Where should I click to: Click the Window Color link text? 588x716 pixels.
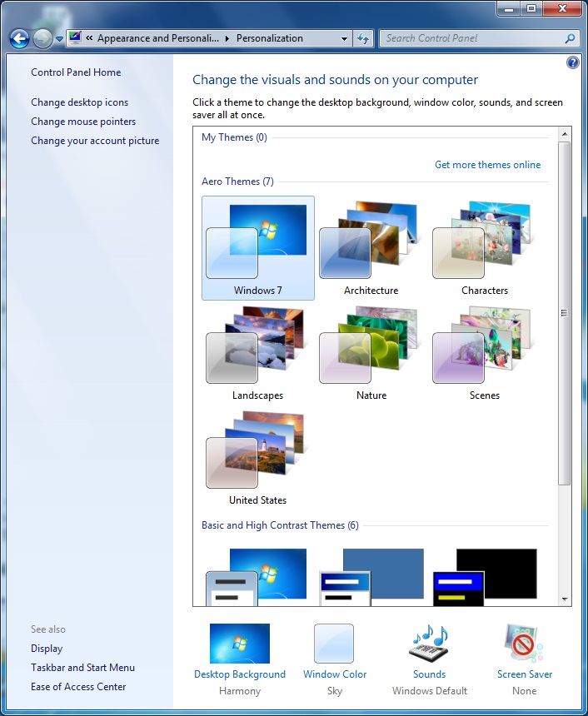[x=335, y=674]
